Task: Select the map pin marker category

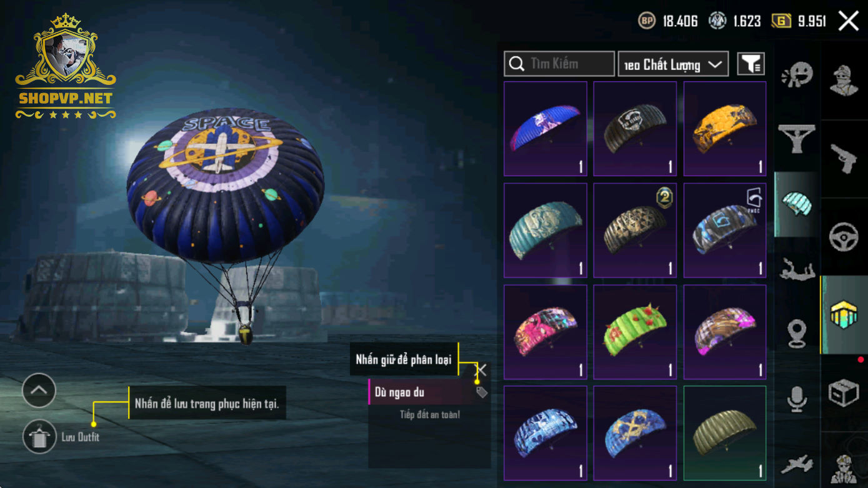Action: [797, 333]
